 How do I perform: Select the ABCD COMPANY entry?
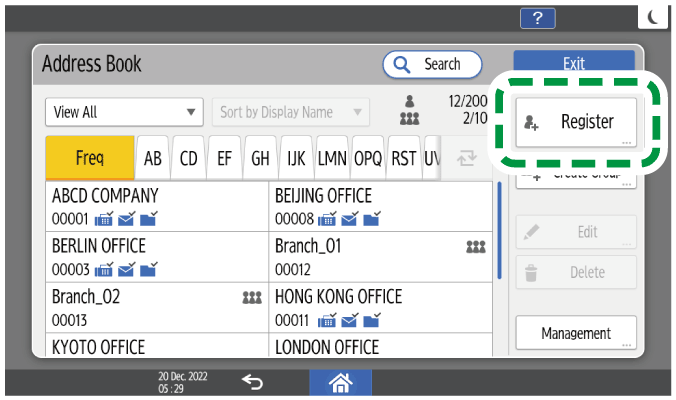tap(157, 206)
